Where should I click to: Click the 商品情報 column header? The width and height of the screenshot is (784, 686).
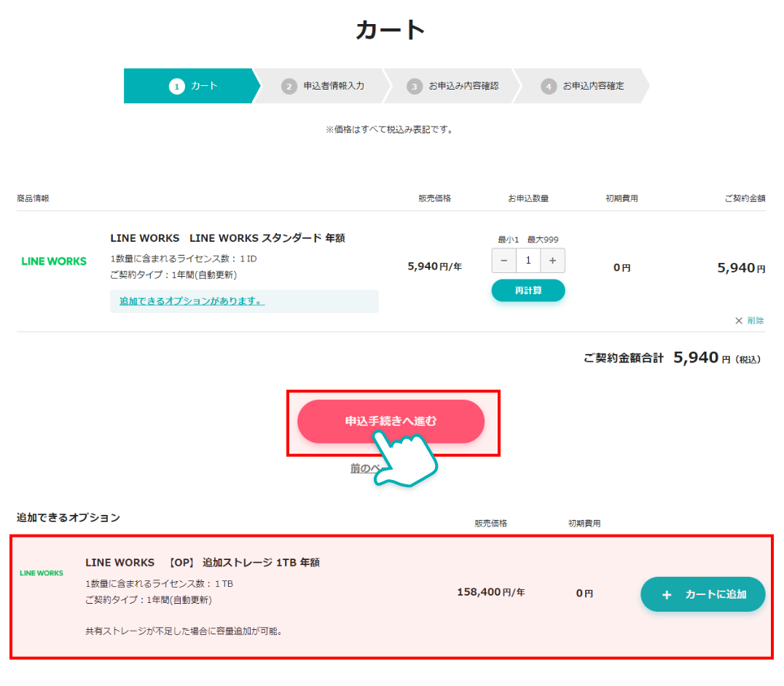click(x=33, y=198)
